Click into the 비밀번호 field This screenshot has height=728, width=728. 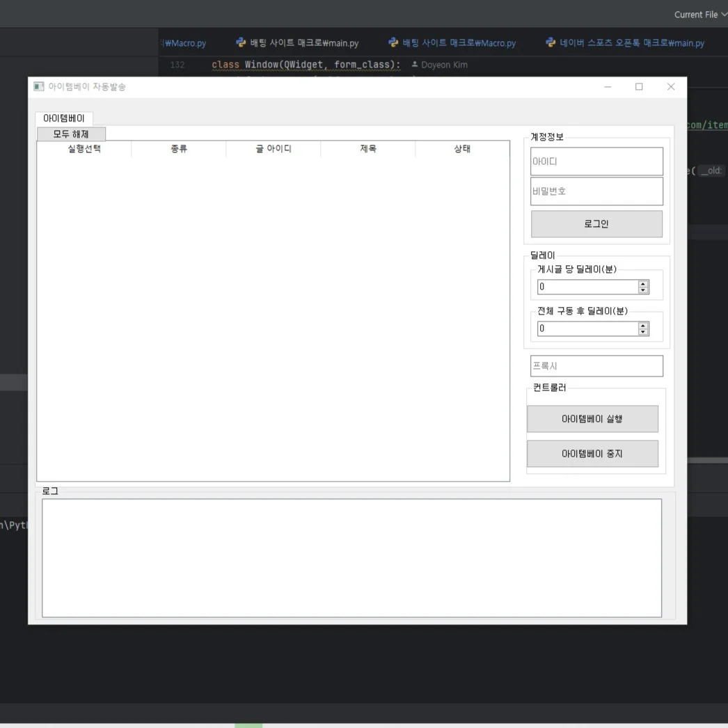596,191
